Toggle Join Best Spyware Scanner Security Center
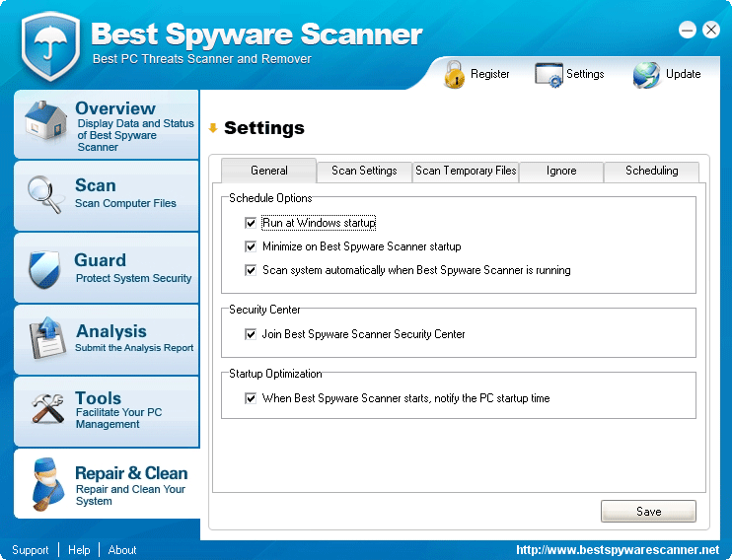The width and height of the screenshot is (732, 560). tap(251, 334)
